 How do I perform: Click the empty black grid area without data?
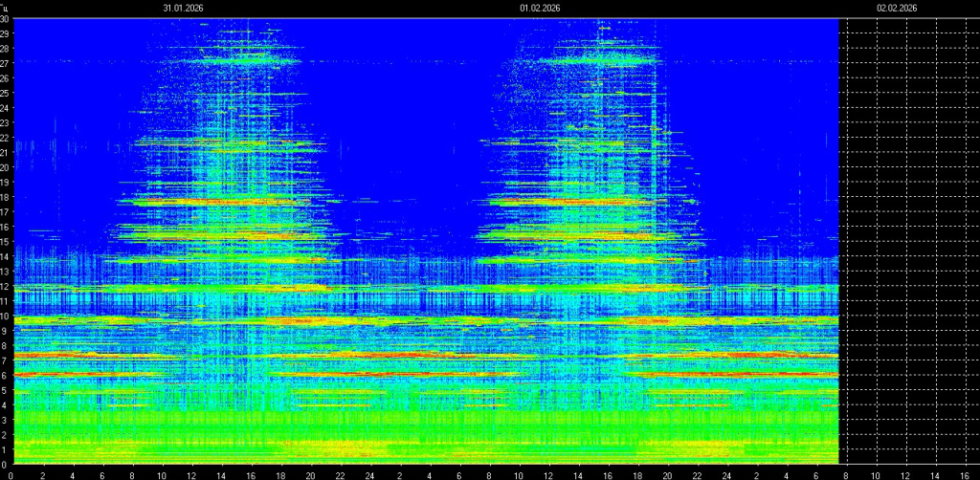point(909,239)
